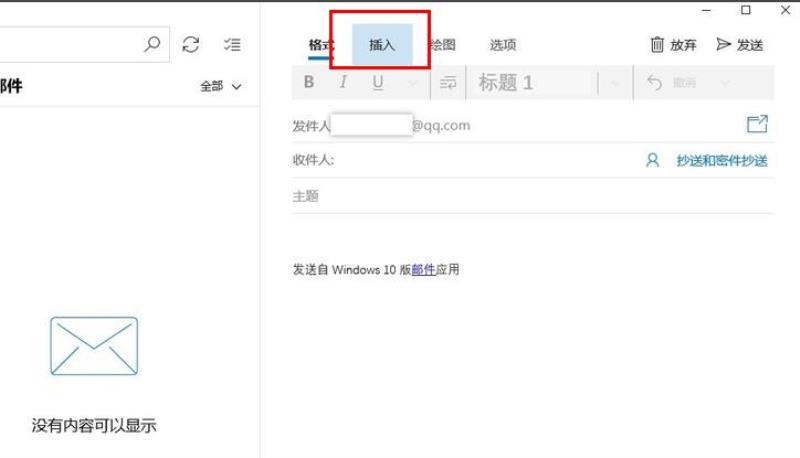The image size is (800, 458).
Task: Send the email with 发送
Action: point(739,45)
